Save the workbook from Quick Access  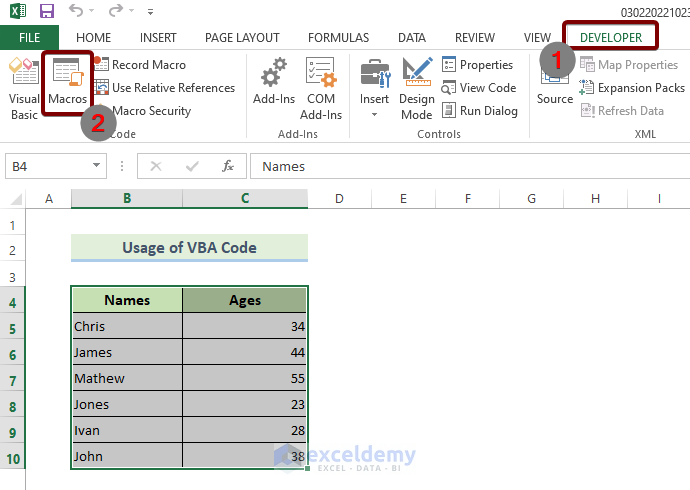tap(47, 11)
